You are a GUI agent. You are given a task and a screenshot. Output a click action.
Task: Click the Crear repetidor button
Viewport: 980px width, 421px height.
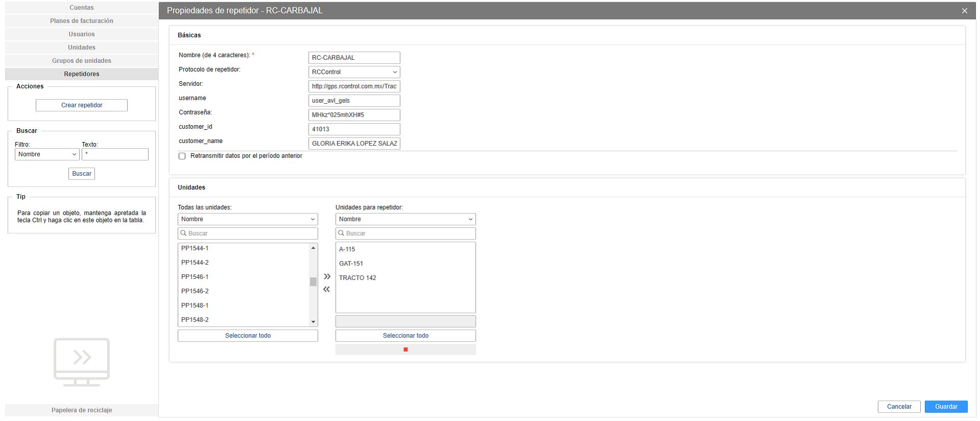[x=82, y=105]
